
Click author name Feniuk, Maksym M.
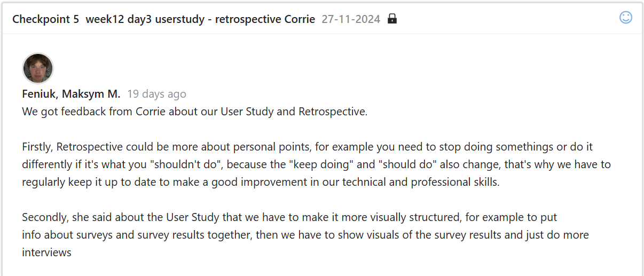tap(71, 94)
